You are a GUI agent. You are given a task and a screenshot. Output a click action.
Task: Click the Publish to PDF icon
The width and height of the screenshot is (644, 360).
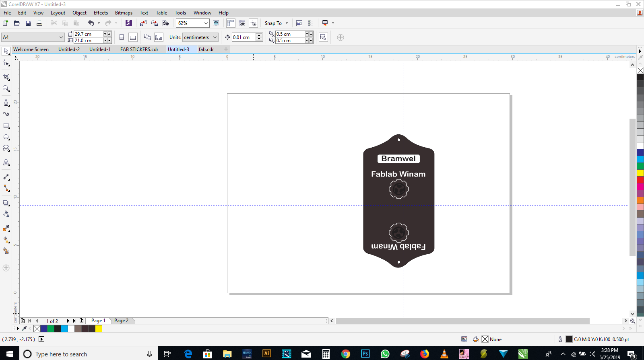coord(165,23)
